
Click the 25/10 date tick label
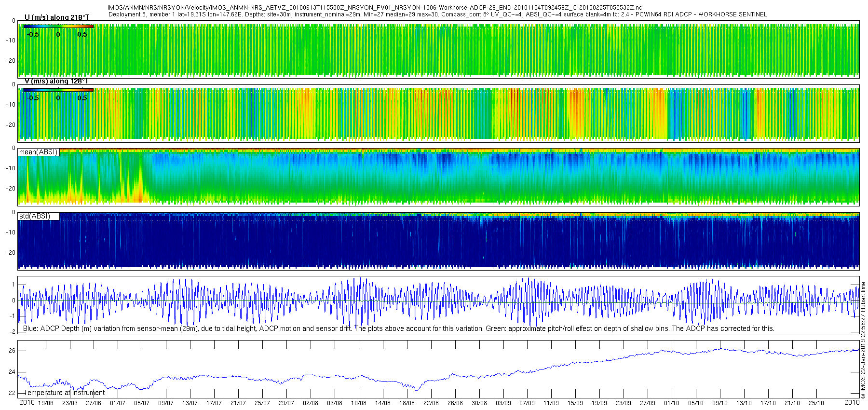click(816, 403)
